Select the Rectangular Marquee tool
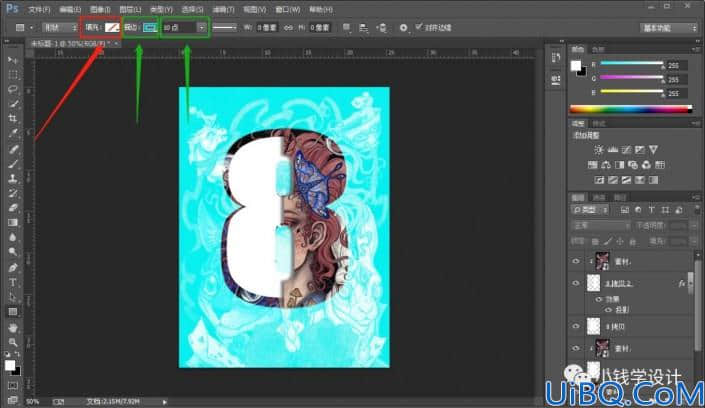 click(13, 75)
